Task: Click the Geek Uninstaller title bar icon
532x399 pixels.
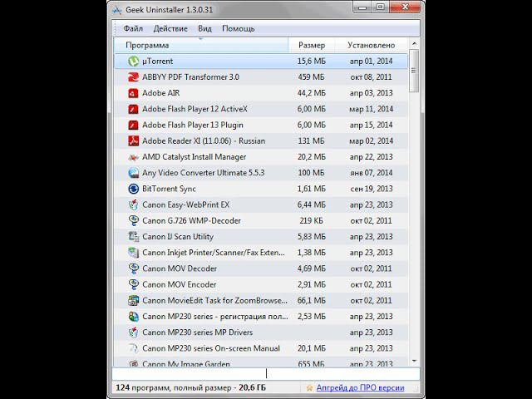Action: pos(116,10)
